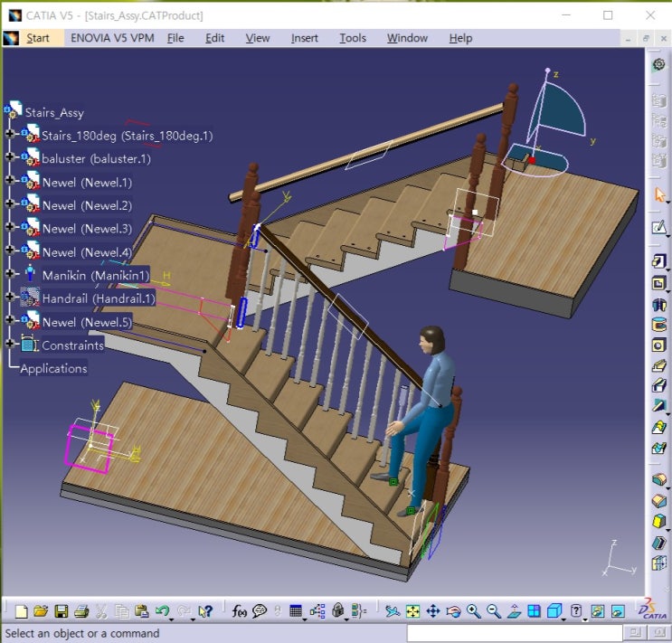Click the isometric view cube icon

tap(554, 610)
